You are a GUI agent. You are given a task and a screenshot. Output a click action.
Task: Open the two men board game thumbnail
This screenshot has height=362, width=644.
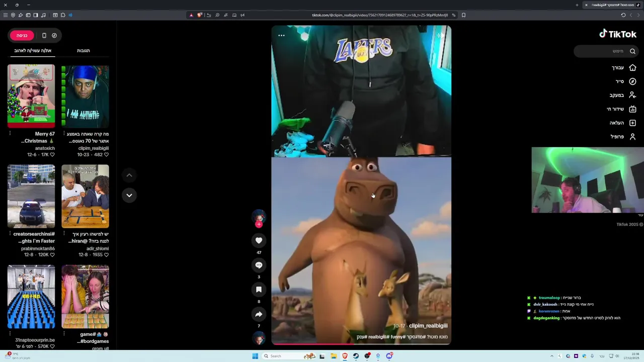click(x=85, y=196)
